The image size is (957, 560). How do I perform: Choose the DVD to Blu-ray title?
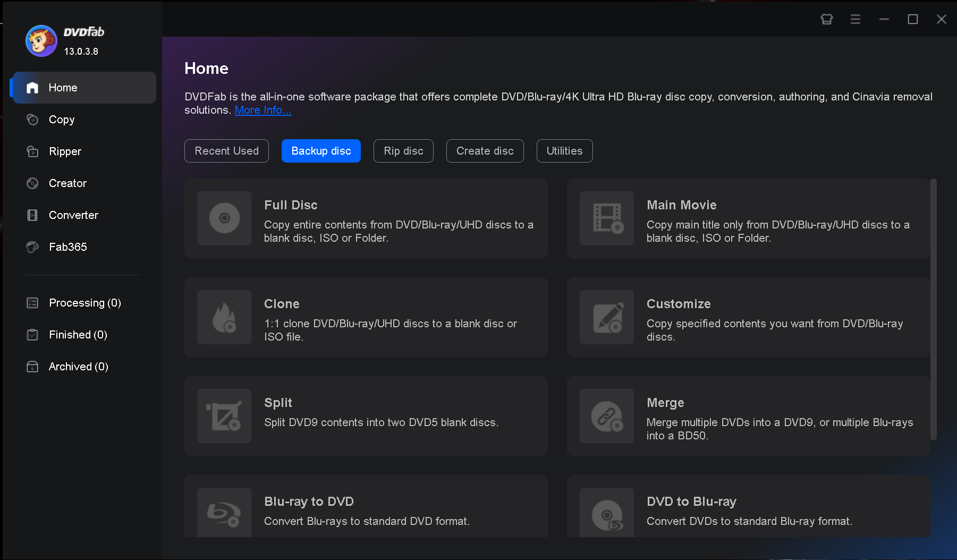click(x=691, y=502)
